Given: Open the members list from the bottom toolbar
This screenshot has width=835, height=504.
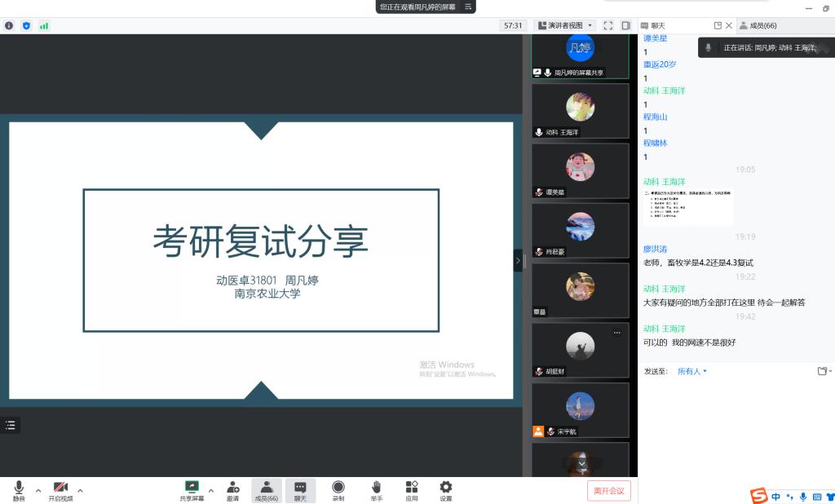Looking at the screenshot, I should pos(267,488).
